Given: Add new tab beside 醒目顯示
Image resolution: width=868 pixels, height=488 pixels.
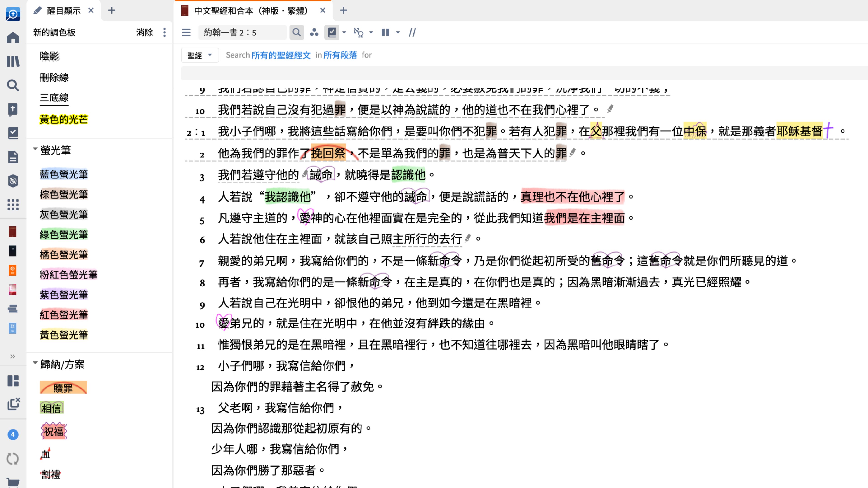Looking at the screenshot, I should (x=111, y=10).
